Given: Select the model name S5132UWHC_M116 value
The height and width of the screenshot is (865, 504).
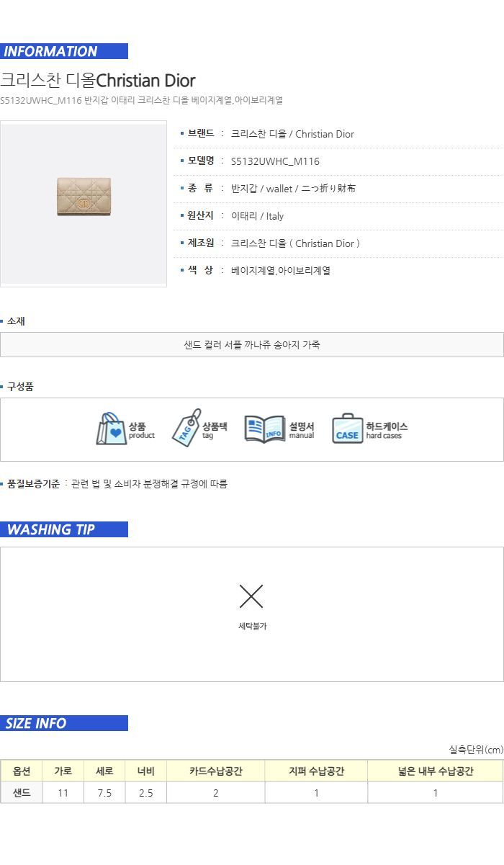Looking at the screenshot, I should [275, 161].
